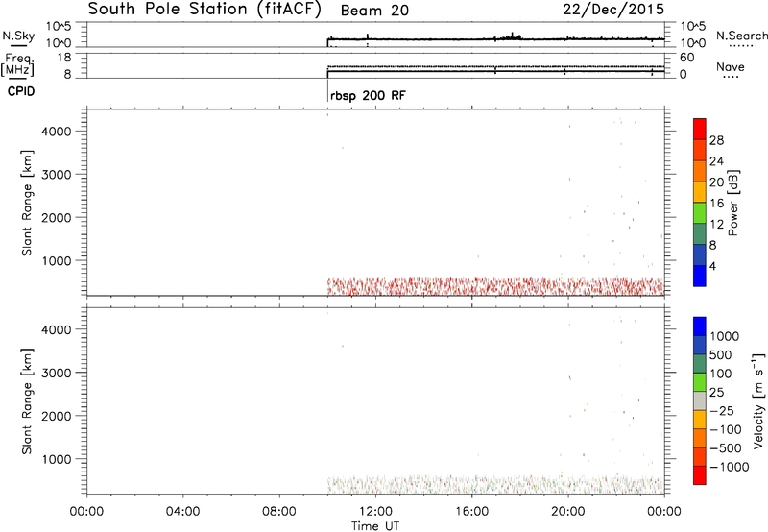
Task: Pick the red bottom segment of the Velocity colorbar
Action: [700, 475]
